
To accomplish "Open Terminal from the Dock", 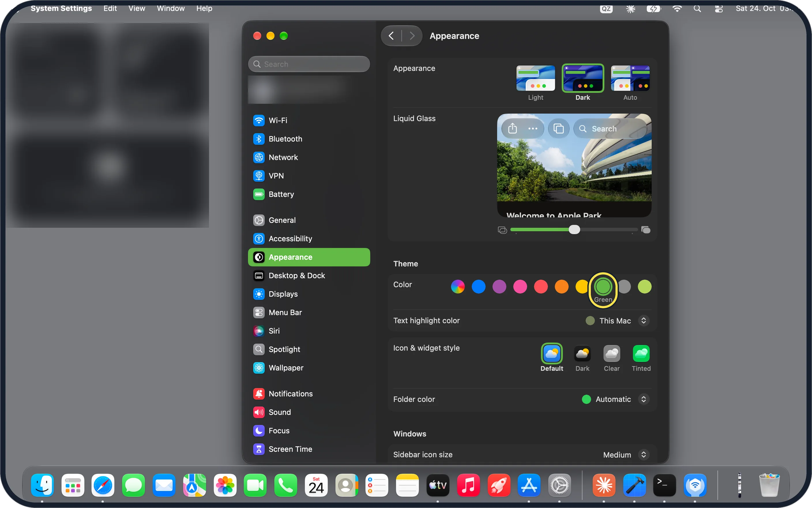I will coord(664,486).
